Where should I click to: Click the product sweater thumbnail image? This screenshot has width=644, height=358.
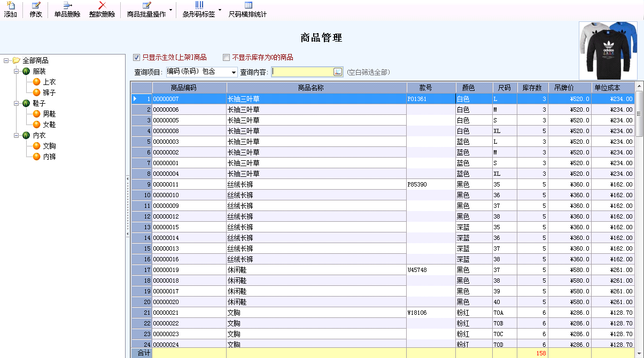[x=608, y=50]
